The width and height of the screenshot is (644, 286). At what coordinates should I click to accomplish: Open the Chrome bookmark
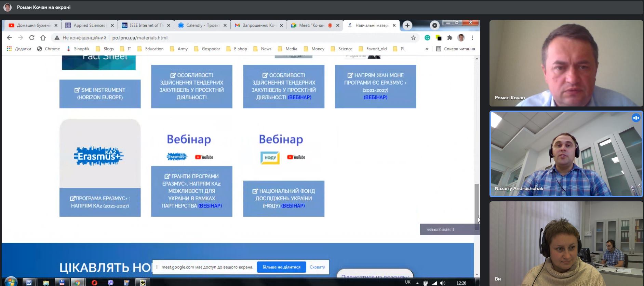pos(49,49)
